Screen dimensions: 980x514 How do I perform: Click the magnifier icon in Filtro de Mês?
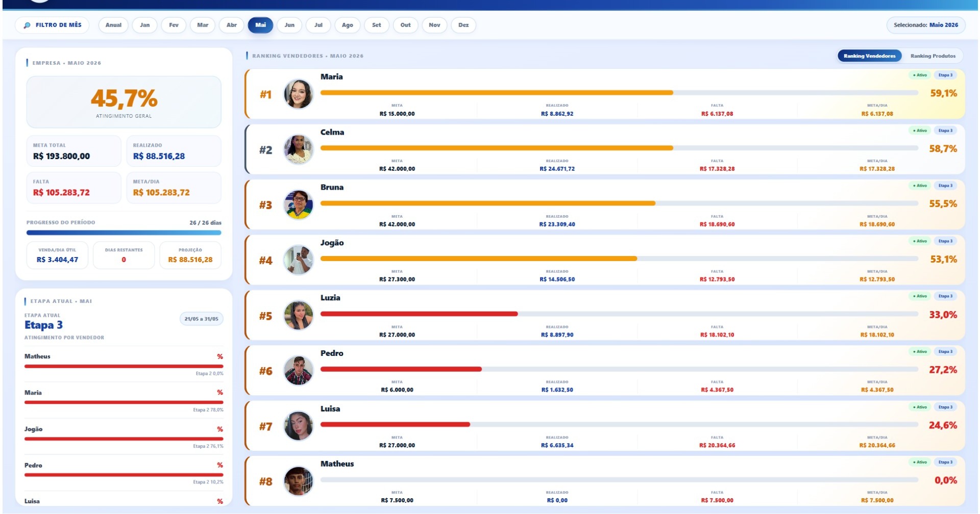pyautogui.click(x=27, y=25)
